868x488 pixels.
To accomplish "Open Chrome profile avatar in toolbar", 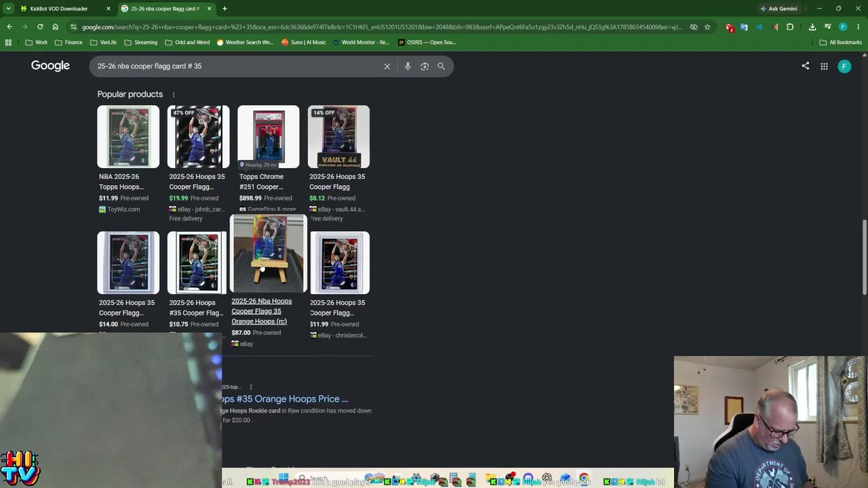I will (x=843, y=27).
